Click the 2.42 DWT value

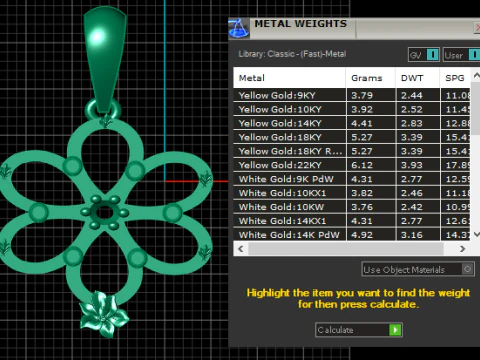(x=412, y=207)
